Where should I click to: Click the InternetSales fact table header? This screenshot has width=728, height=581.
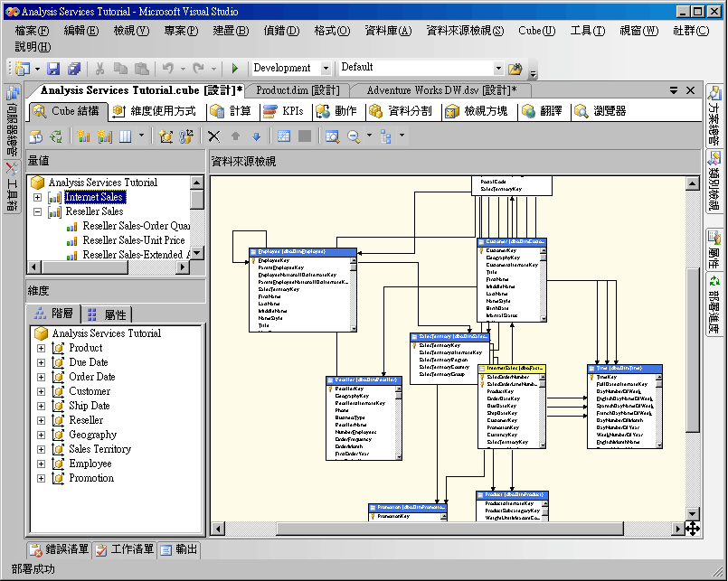pos(511,369)
